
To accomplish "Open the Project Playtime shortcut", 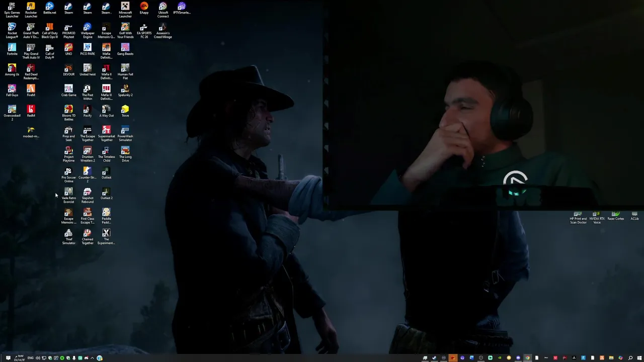I will [68, 154].
